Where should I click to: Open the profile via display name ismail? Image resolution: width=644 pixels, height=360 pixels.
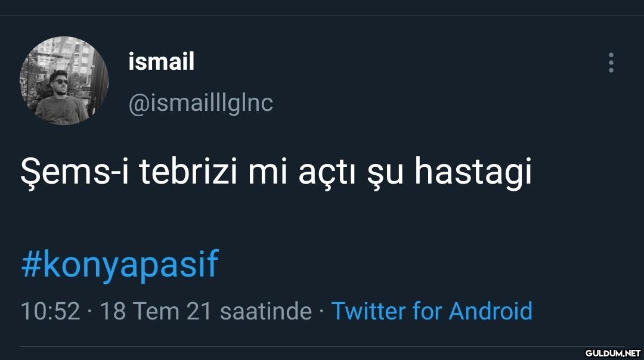(x=161, y=61)
